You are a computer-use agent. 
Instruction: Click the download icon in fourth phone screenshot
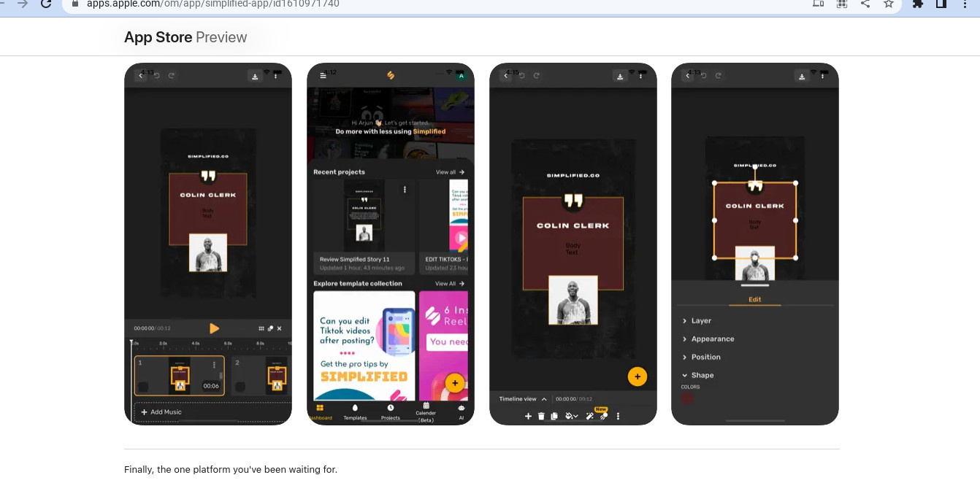802,76
